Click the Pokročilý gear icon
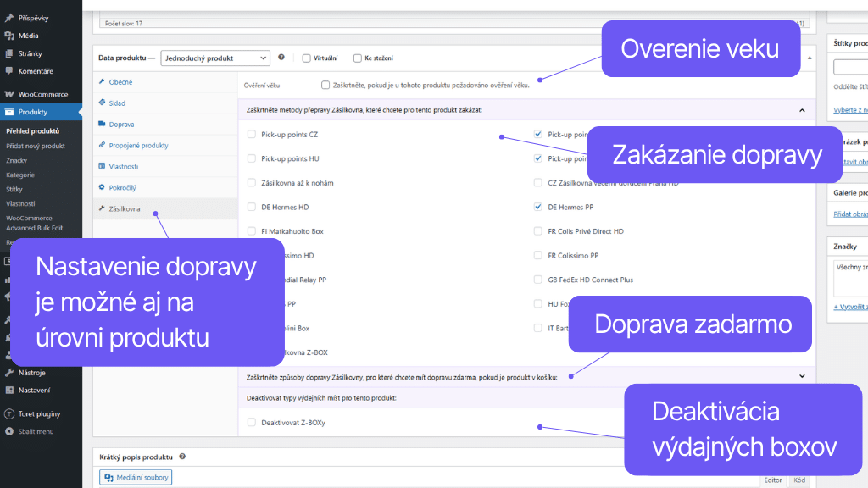Screen dimensions: 868x488 click(x=102, y=187)
